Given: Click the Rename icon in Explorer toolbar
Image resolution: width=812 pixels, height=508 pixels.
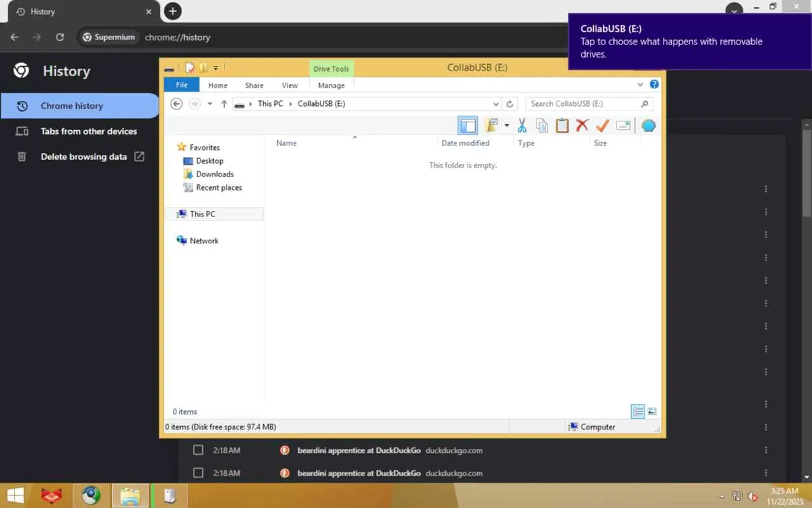Looking at the screenshot, I should pos(624,126).
